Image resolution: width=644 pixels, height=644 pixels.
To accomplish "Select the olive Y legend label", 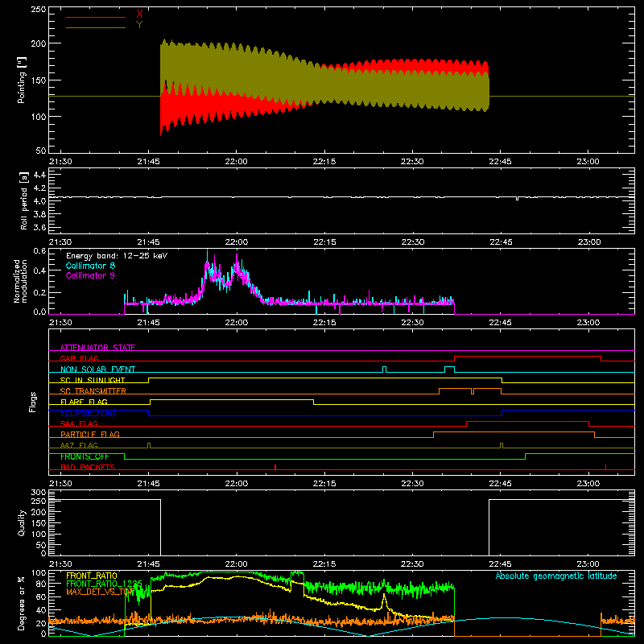I will click(139, 25).
